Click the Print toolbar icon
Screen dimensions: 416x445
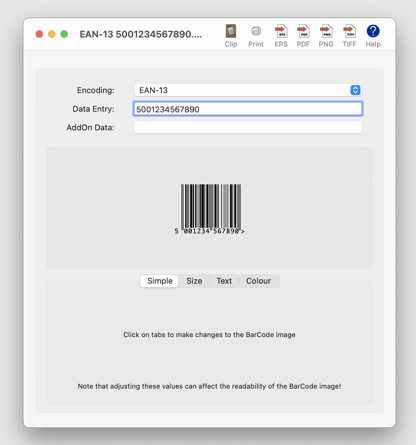[x=256, y=36]
